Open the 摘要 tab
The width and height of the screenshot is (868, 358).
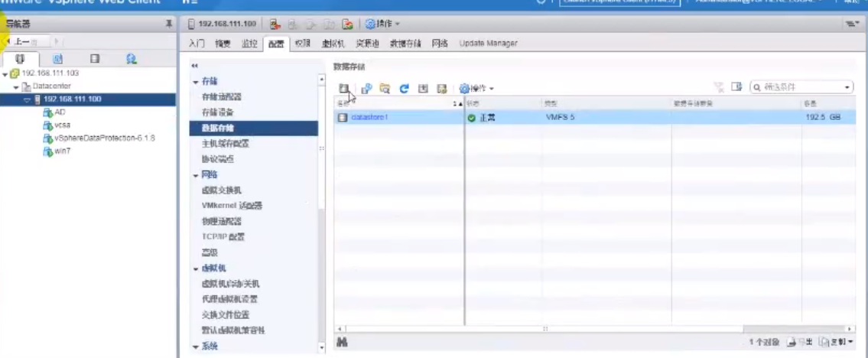223,43
